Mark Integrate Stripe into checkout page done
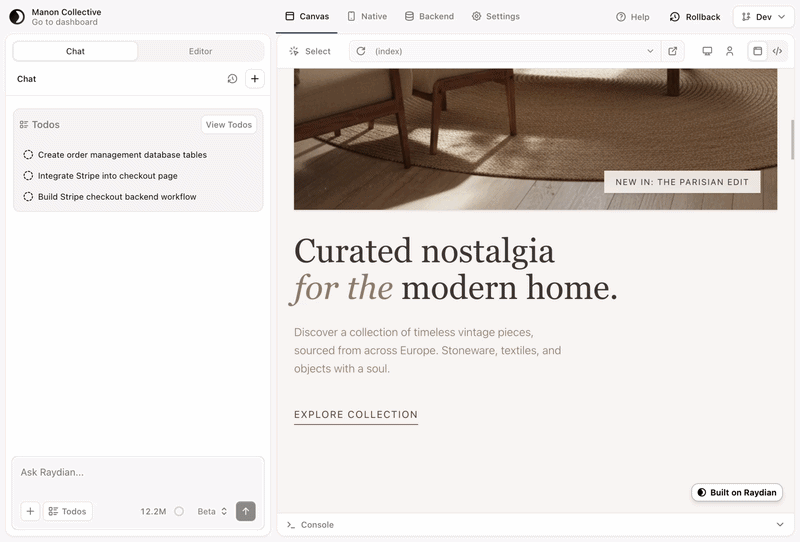Viewport: 800px width, 542px height. 28,176
